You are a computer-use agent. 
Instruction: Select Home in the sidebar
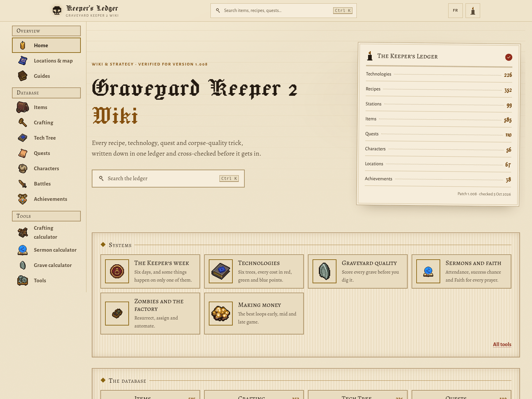pos(46,45)
